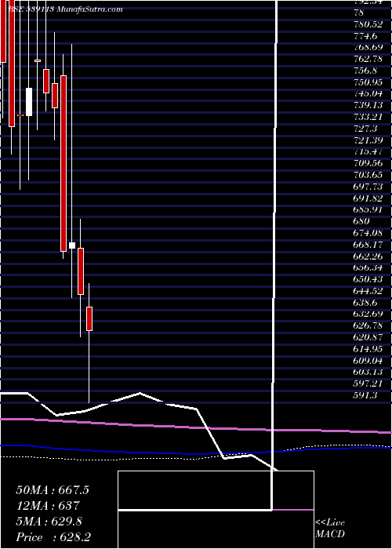The height and width of the screenshot is (549, 392).
Task: Click the 609.04 price axis label
Action: [368, 360]
